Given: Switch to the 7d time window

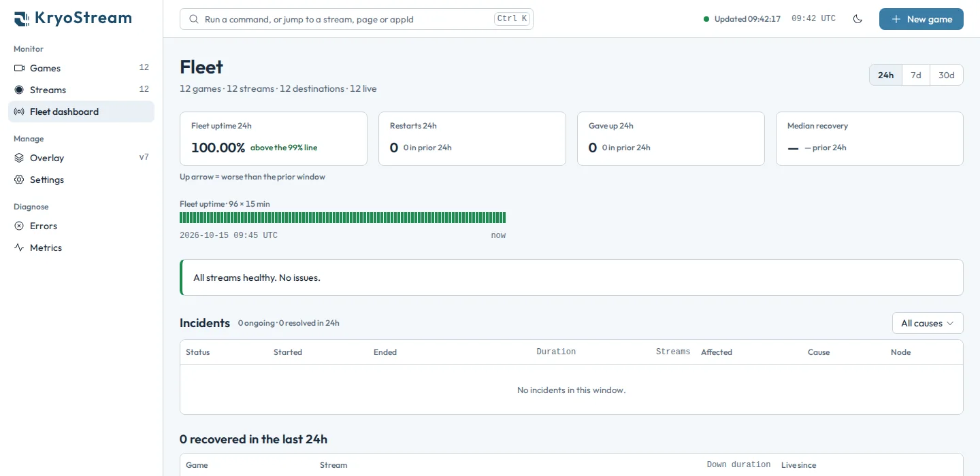Looking at the screenshot, I should coord(916,75).
